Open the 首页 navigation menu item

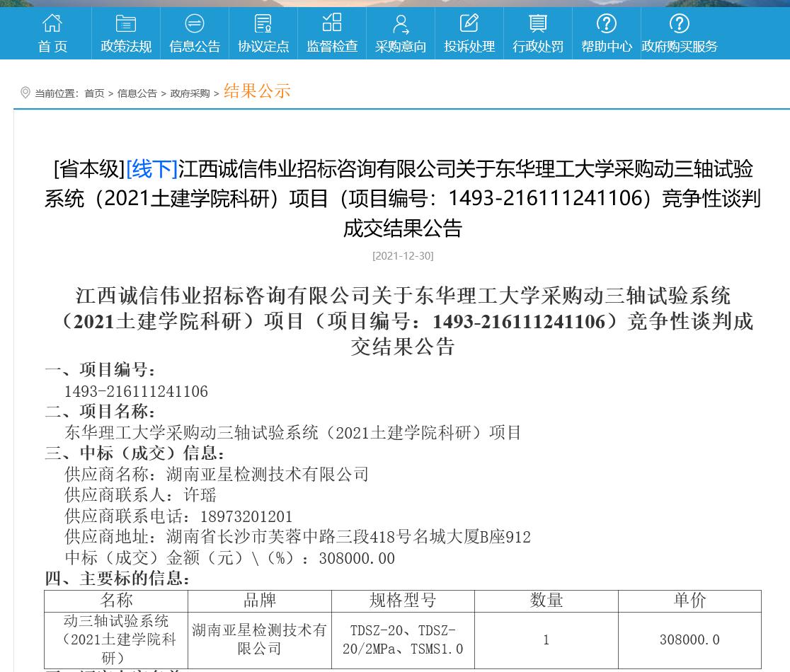click(x=52, y=47)
